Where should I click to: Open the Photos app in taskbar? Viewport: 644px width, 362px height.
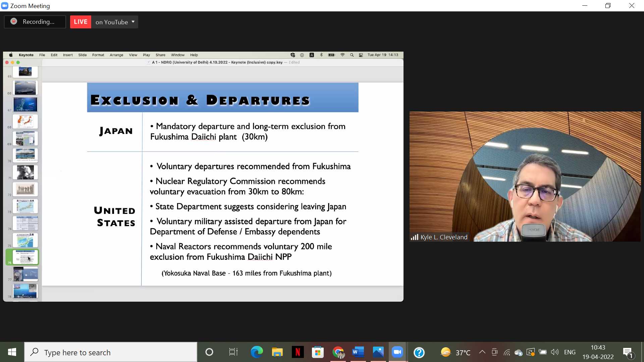pos(378,352)
